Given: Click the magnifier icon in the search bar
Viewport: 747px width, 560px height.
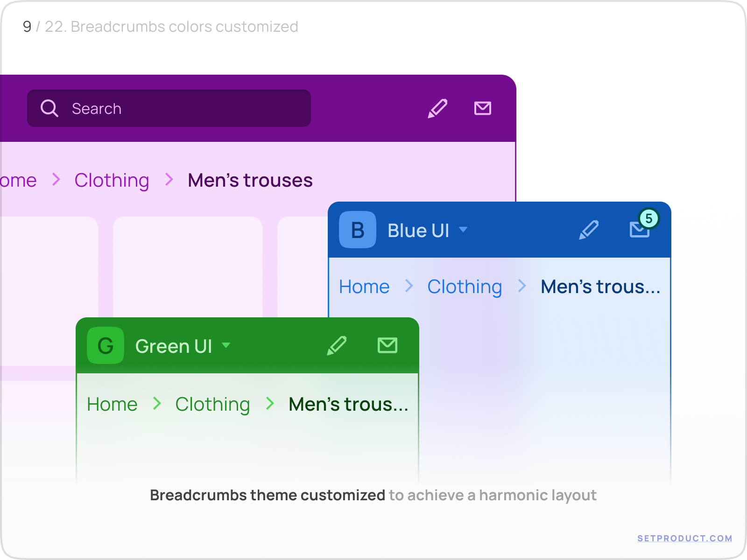Looking at the screenshot, I should click(x=49, y=108).
